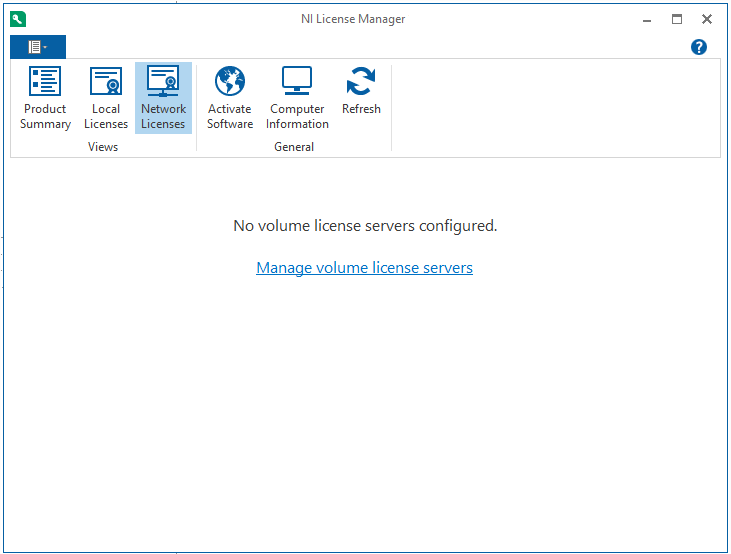This screenshot has width=731, height=554.
Task: Click the 'No volume license servers configured.' text
Action: 365,226
